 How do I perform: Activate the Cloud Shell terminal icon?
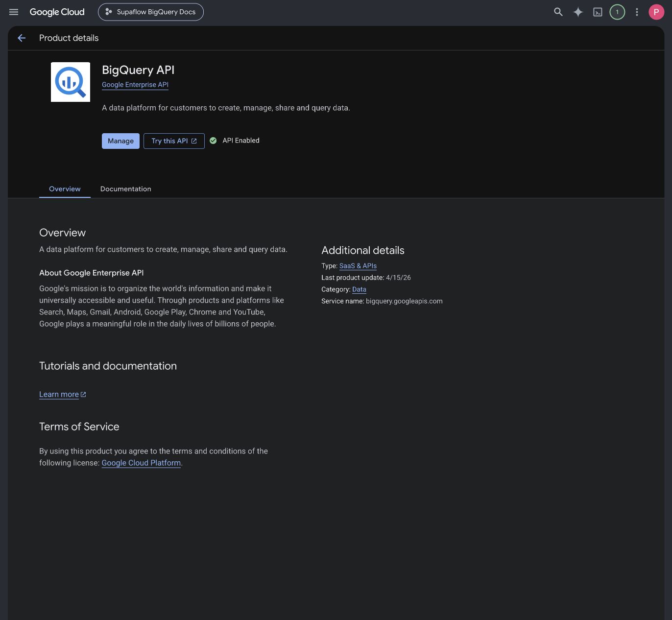pyautogui.click(x=598, y=12)
